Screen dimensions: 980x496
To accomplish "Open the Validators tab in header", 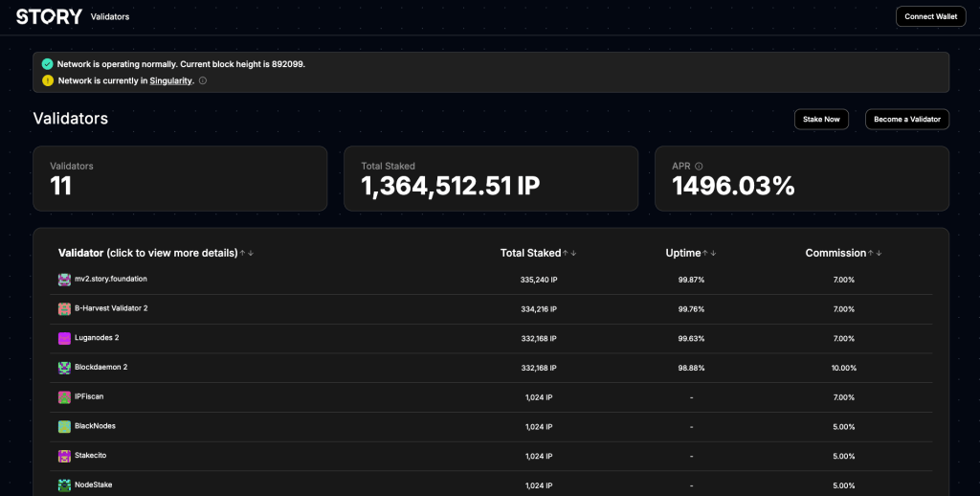I will (x=110, y=17).
